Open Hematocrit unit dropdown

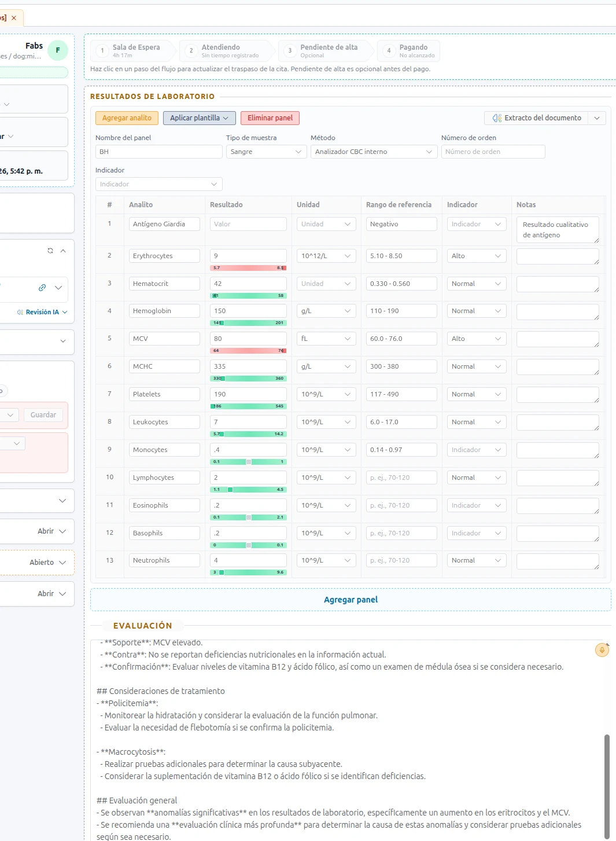pyautogui.click(x=326, y=284)
